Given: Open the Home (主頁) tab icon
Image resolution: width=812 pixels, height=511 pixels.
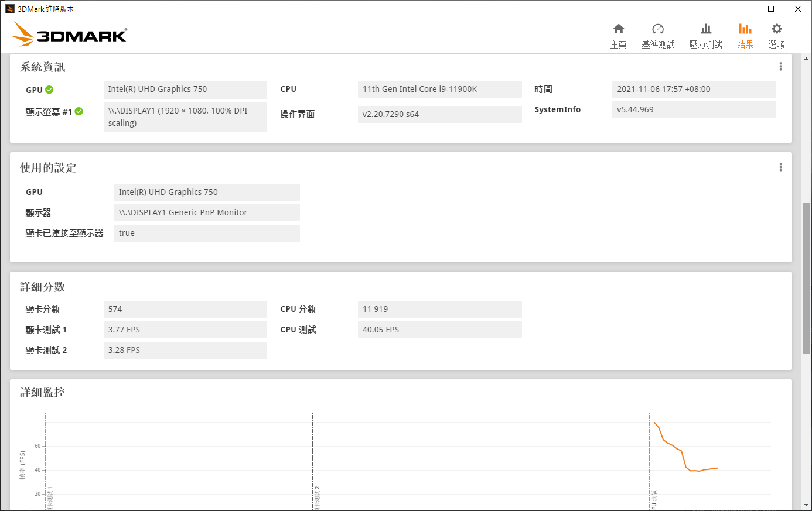Looking at the screenshot, I should [x=619, y=29].
